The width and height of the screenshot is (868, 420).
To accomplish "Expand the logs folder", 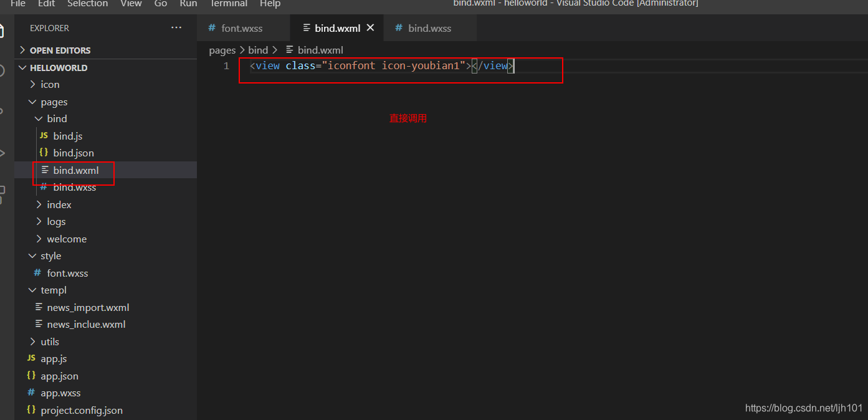I will pyautogui.click(x=105, y=222).
